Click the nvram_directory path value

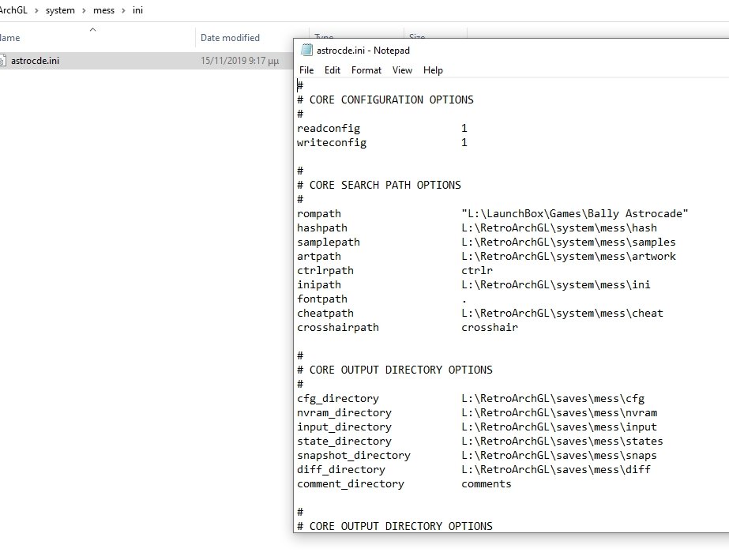click(559, 413)
